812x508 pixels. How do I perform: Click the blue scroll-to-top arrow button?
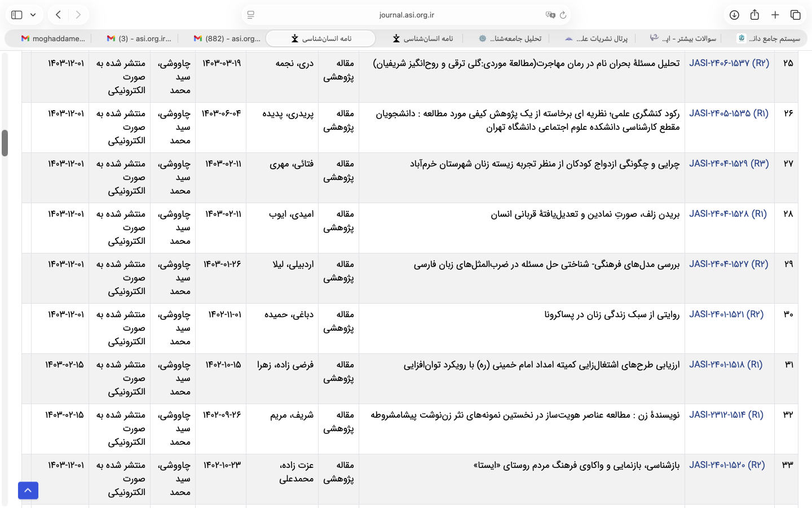tap(28, 491)
